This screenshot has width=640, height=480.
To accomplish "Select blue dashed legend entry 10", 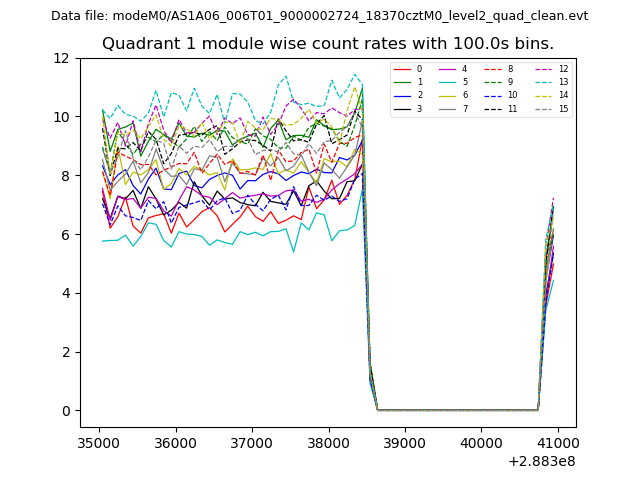I will (x=501, y=95).
